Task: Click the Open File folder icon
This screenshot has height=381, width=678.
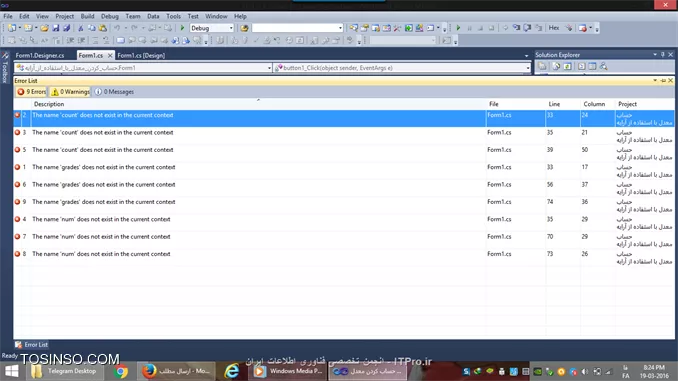Action: [44, 28]
